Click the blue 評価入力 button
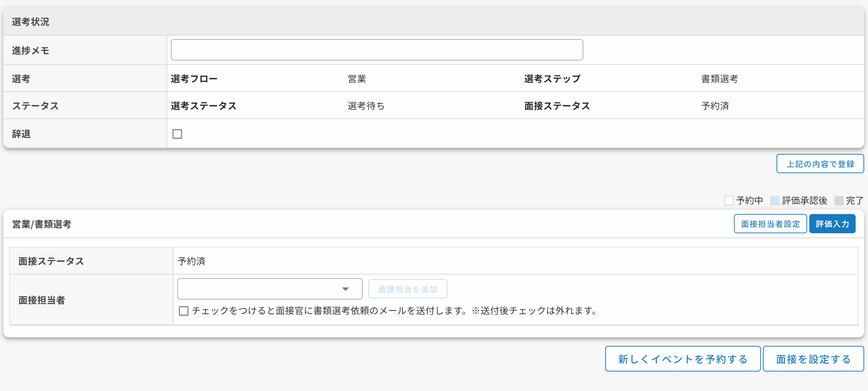Screen dimensions: 868x391 pyautogui.click(x=832, y=224)
